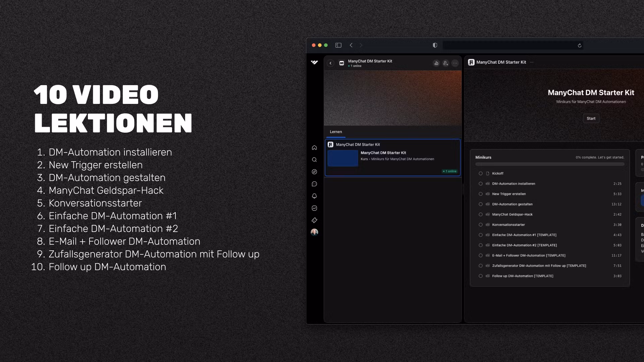Image resolution: width=644 pixels, height=362 pixels.
Task: Click the bar chart icon in header
Action: [436, 63]
